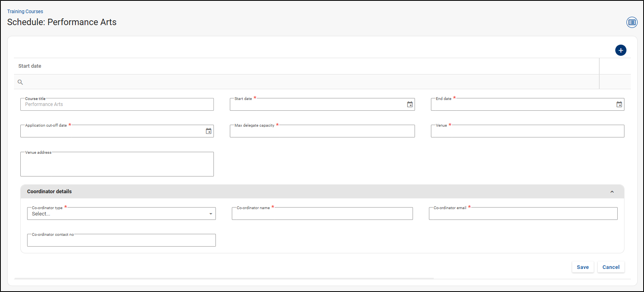Open Application cut-off date calendar icon
The image size is (644, 292).
coord(208,131)
